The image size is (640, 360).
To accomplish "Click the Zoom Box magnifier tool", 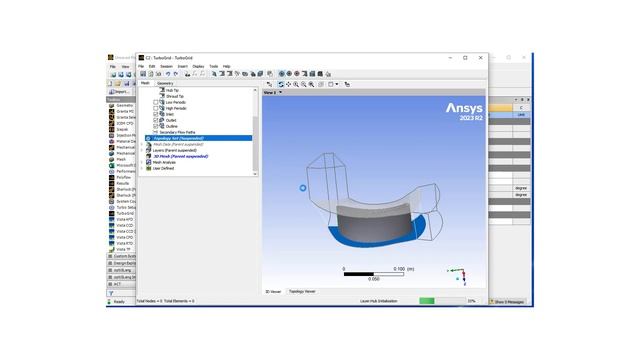I will (311, 84).
